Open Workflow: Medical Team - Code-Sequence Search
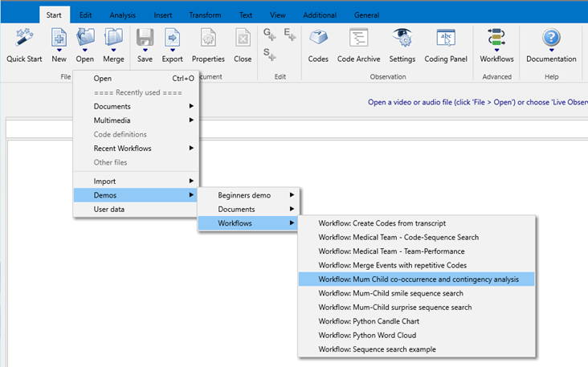 tap(417, 237)
